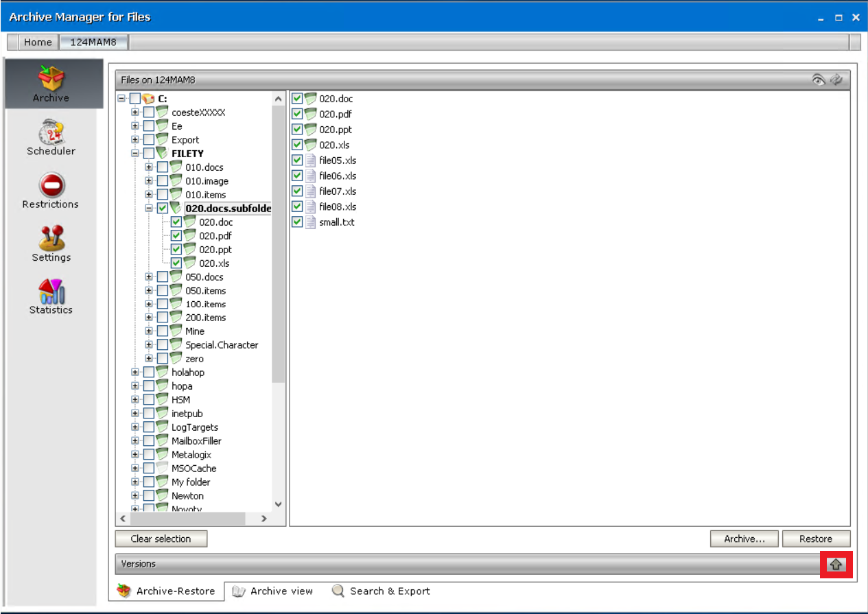Viewport: 868px width, 614px height.
Task: Check the Export folder checkbox
Action: click(149, 139)
